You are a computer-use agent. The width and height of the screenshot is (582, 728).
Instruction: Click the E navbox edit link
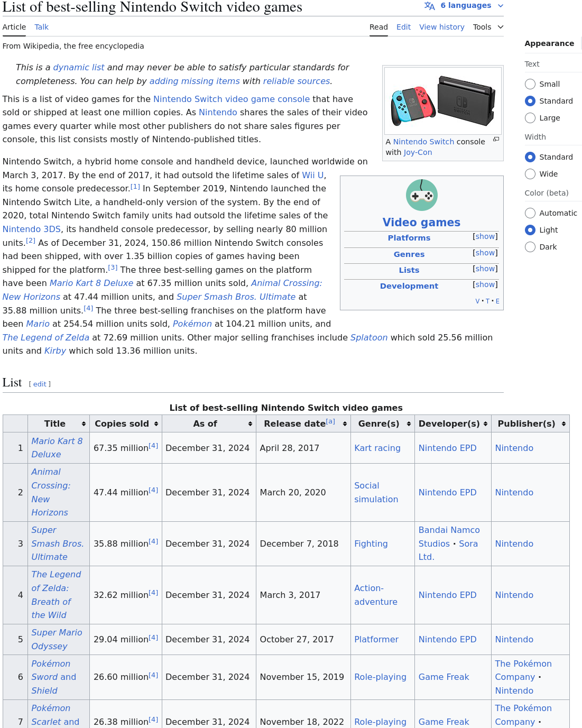click(497, 301)
